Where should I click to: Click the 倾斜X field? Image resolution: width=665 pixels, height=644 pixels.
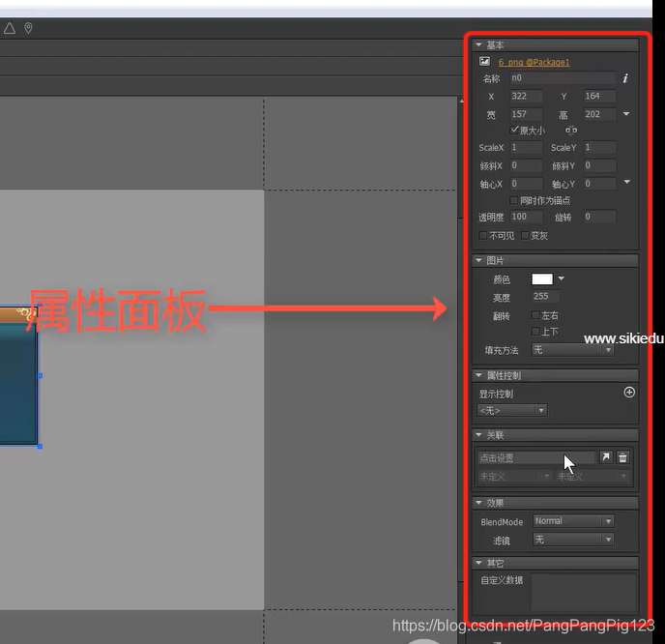point(527,165)
